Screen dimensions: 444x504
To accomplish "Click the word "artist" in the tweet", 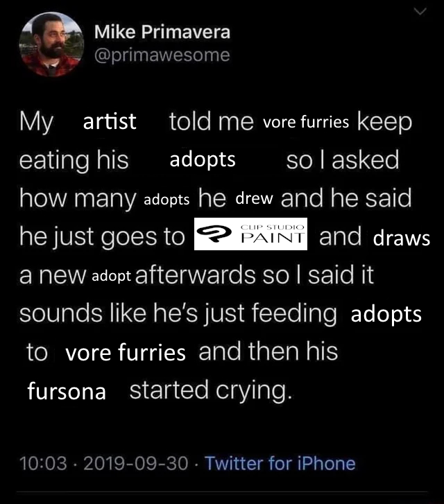I will [110, 123].
